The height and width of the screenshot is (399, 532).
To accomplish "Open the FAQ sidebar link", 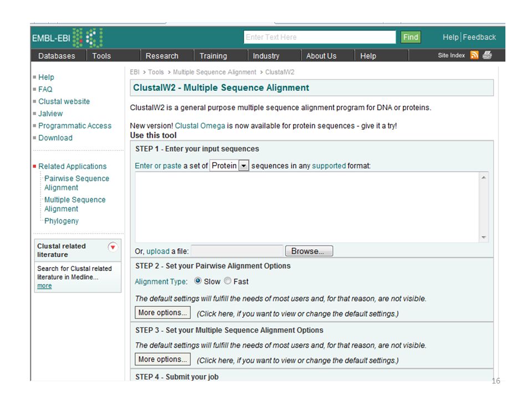I will (x=45, y=90).
